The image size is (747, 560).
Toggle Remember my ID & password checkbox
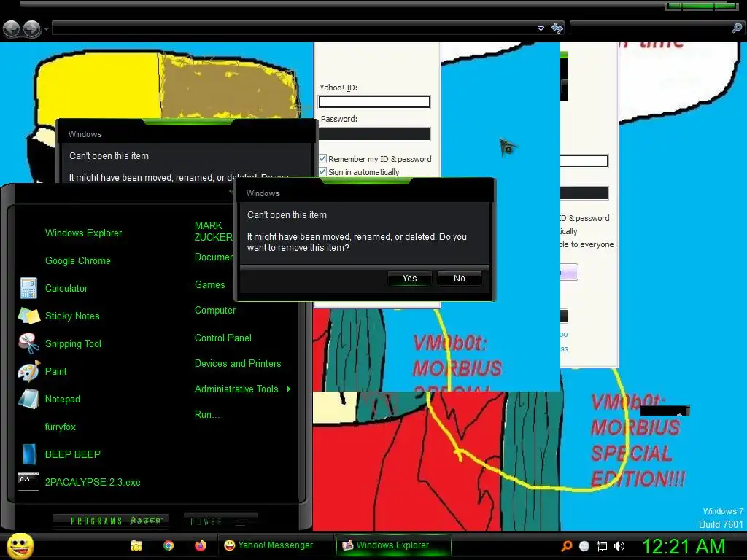(322, 158)
